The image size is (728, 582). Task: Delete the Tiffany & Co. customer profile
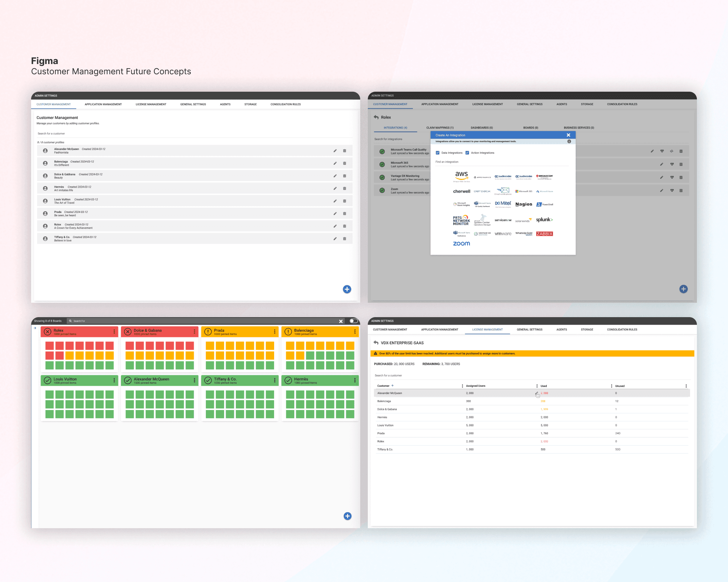point(345,239)
